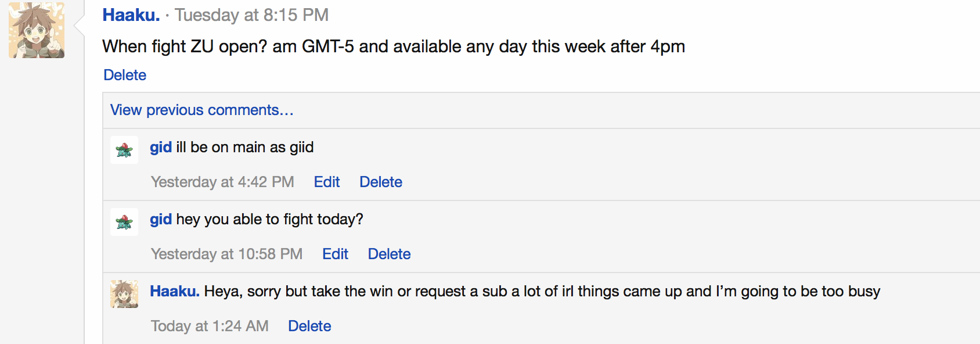Open Haaku's small avatar in the reply comment
Viewport: 980px width, 344px height.
(x=124, y=294)
